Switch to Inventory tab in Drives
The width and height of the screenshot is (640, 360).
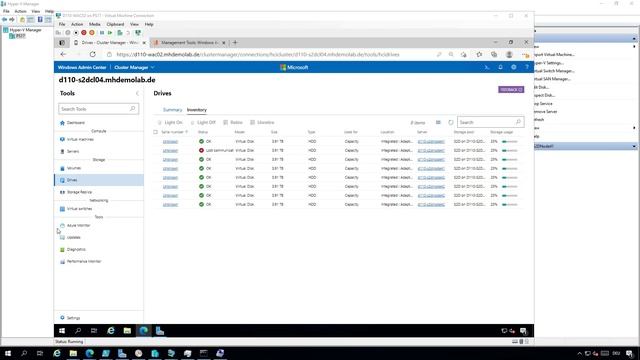pos(197,110)
